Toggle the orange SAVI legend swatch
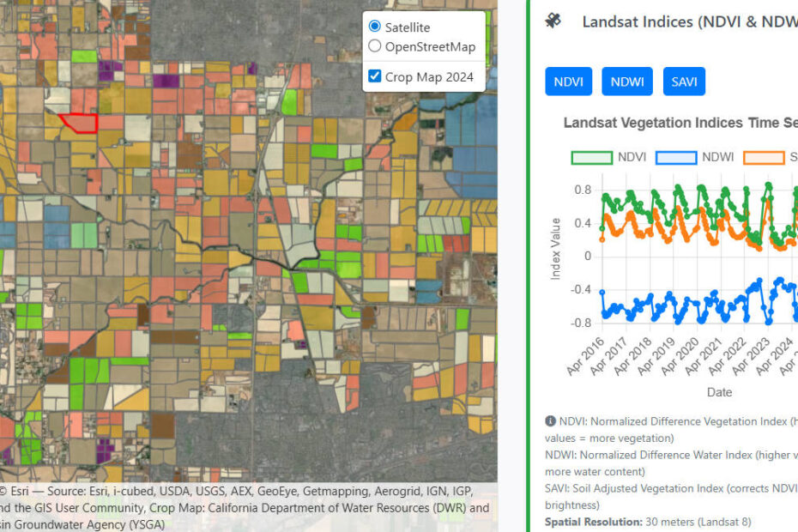Viewport: 798px width, 532px height. point(763,157)
